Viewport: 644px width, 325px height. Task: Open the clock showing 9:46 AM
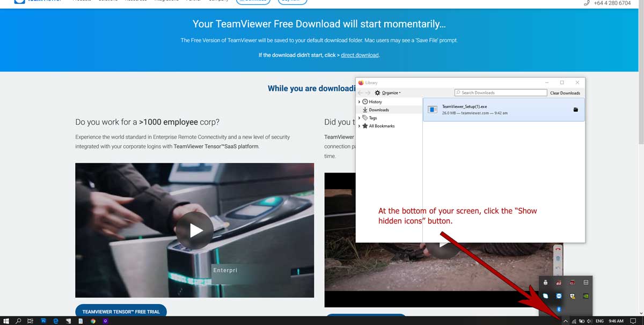tap(616, 321)
